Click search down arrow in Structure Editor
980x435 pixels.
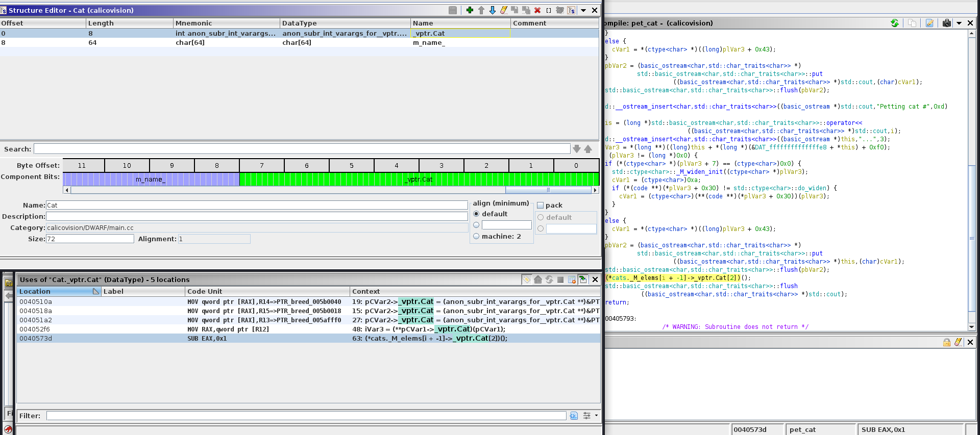[577, 149]
